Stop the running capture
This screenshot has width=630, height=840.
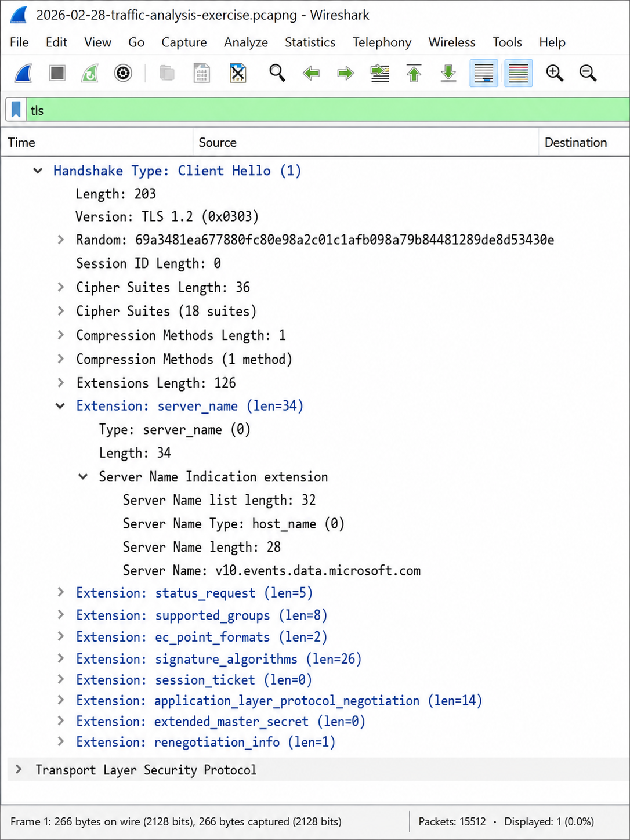57,73
